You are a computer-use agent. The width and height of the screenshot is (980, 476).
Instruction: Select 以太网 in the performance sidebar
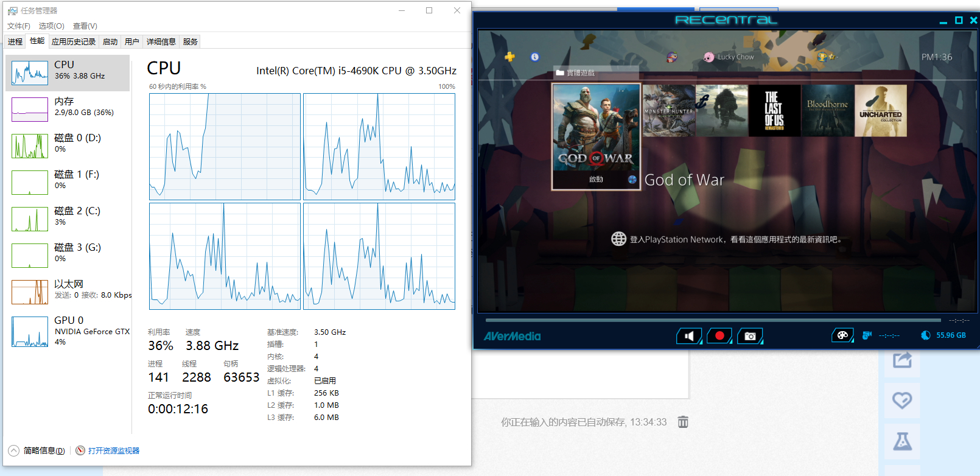68,292
